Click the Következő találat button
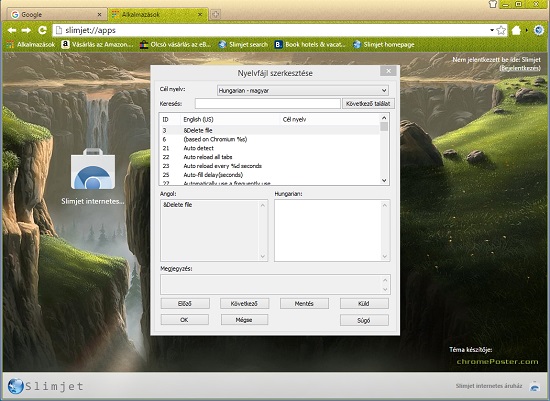 tap(368, 103)
